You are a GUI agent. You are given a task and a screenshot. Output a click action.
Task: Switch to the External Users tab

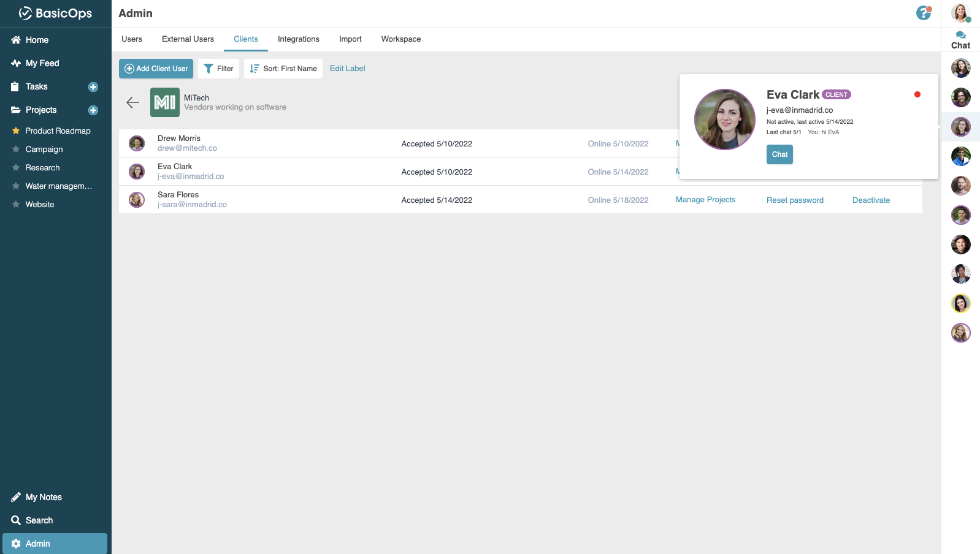coord(188,39)
